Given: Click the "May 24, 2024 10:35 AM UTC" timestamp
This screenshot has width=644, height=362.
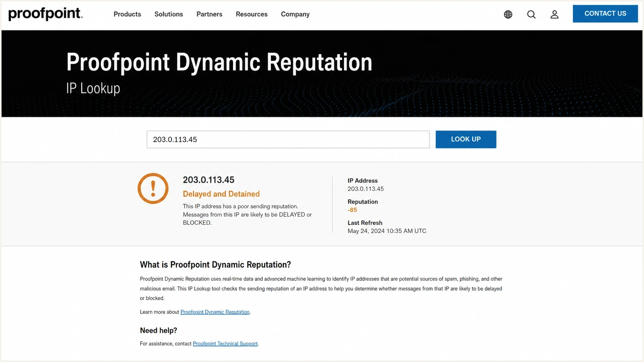Looking at the screenshot, I should point(387,231).
